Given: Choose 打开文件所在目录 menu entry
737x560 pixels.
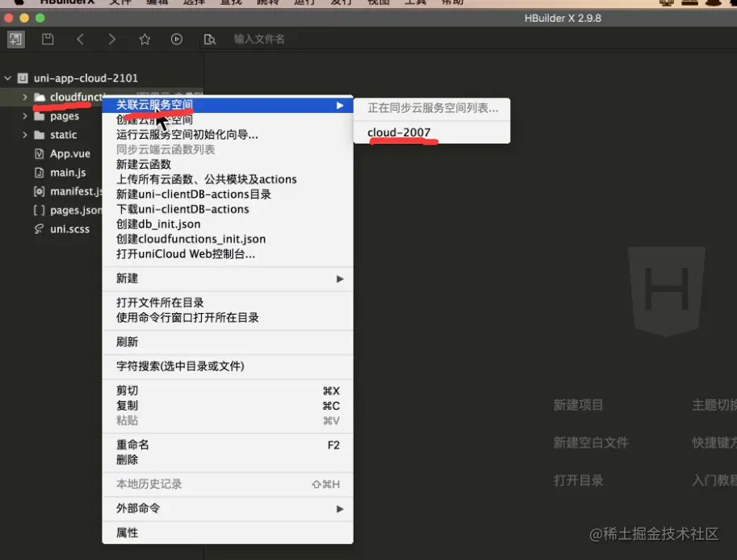Looking at the screenshot, I should tap(228, 303).
